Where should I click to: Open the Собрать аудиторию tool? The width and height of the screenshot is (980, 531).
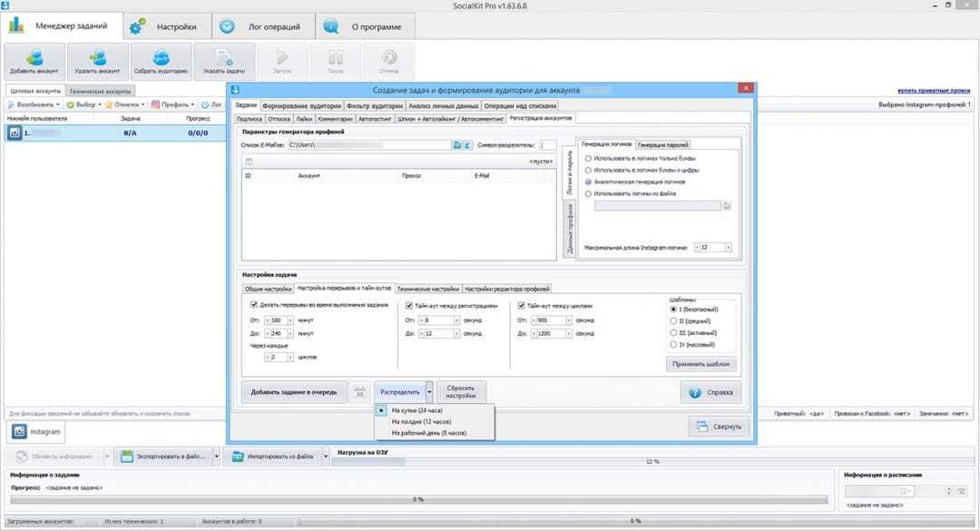[x=162, y=60]
